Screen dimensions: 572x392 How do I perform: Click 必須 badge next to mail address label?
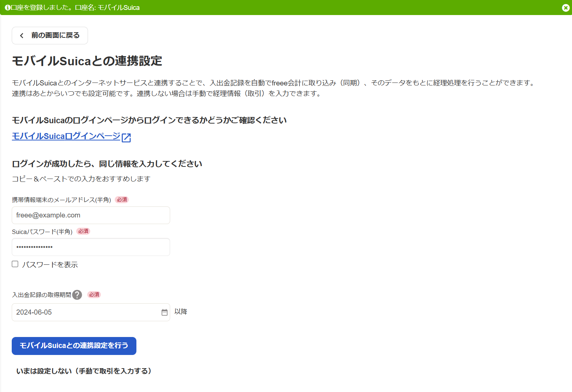click(x=122, y=199)
